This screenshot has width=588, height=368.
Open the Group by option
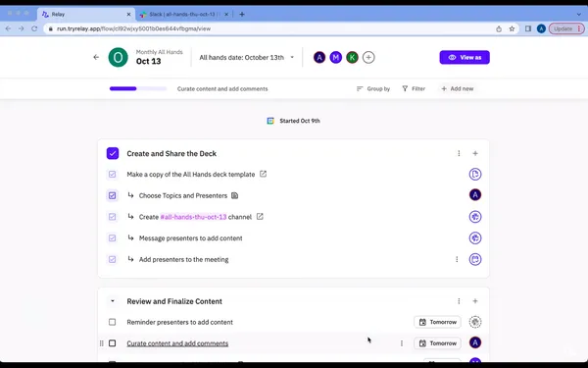click(373, 88)
